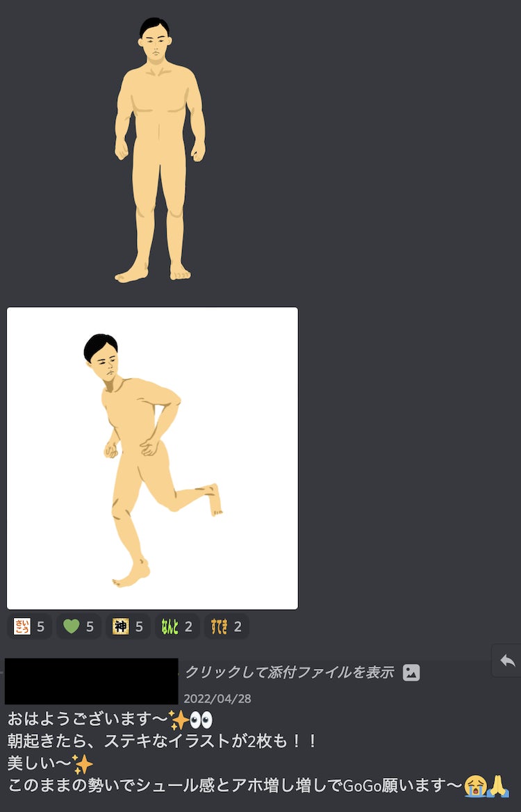The height and width of the screenshot is (812, 521).
Task: Click the message timestamp 2022/04/28
Action: pos(217,699)
